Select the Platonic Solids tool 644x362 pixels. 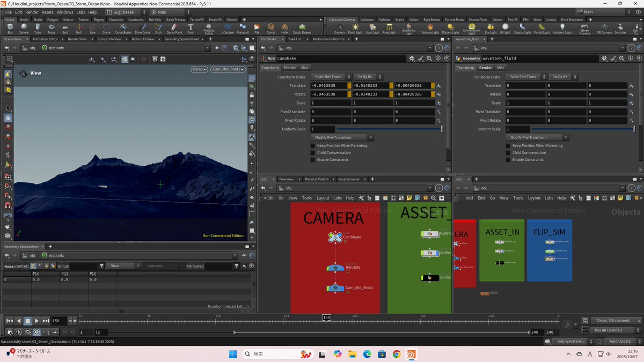click(x=209, y=28)
